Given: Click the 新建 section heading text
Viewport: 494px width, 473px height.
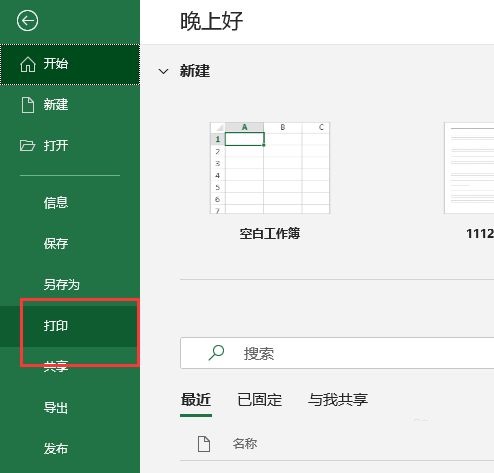Looking at the screenshot, I should tap(195, 71).
